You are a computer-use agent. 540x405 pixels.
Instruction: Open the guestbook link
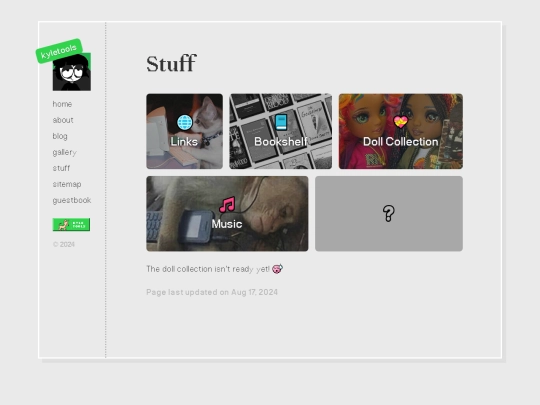(72, 200)
